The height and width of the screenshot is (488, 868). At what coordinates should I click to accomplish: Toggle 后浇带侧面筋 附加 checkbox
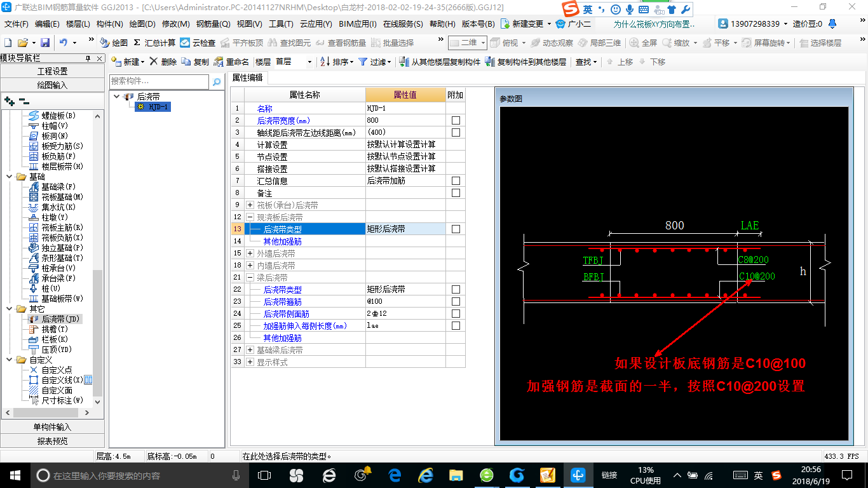click(x=456, y=313)
